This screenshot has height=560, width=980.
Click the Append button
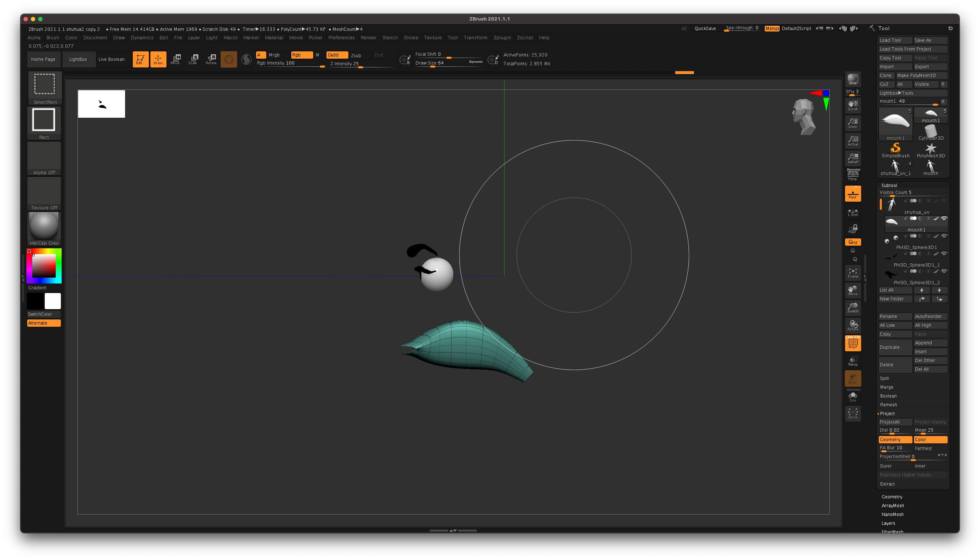coord(930,343)
